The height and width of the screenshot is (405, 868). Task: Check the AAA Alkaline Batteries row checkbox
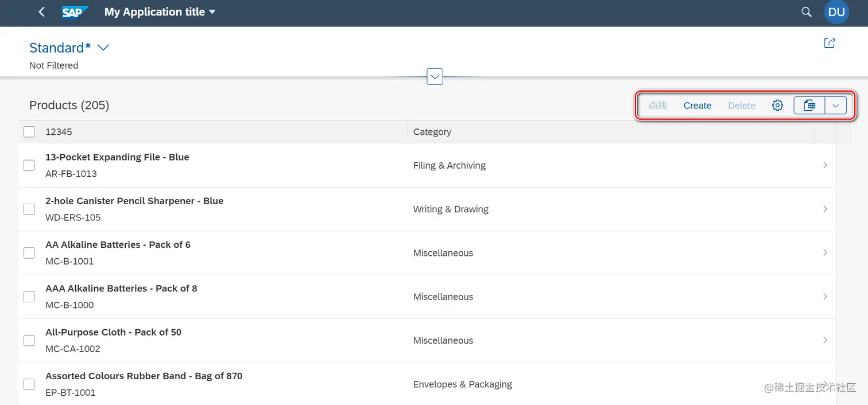(x=29, y=297)
